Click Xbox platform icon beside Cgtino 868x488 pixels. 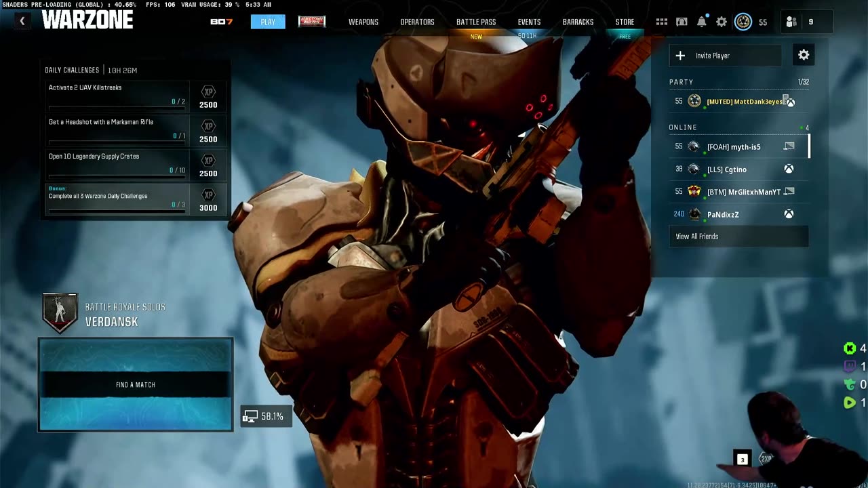pyautogui.click(x=789, y=169)
